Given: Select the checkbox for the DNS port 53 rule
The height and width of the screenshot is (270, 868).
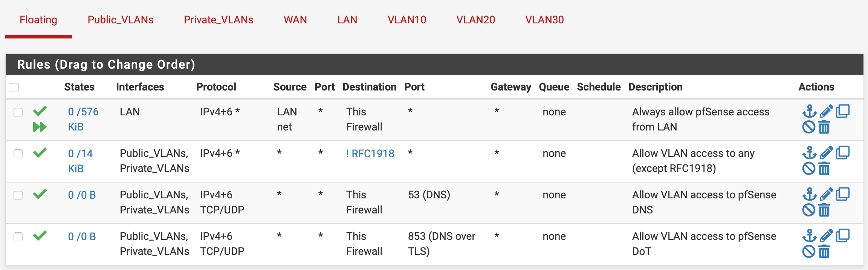Looking at the screenshot, I should coord(18,195).
